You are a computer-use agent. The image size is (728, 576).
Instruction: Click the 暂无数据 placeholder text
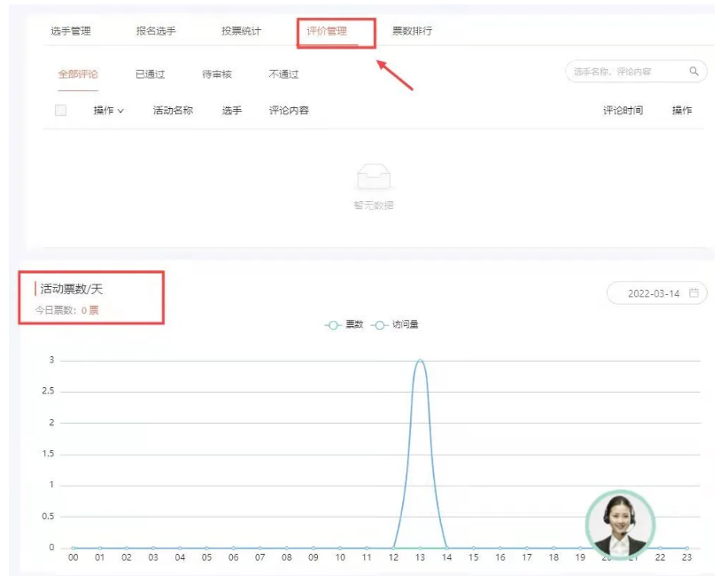pyautogui.click(x=374, y=206)
